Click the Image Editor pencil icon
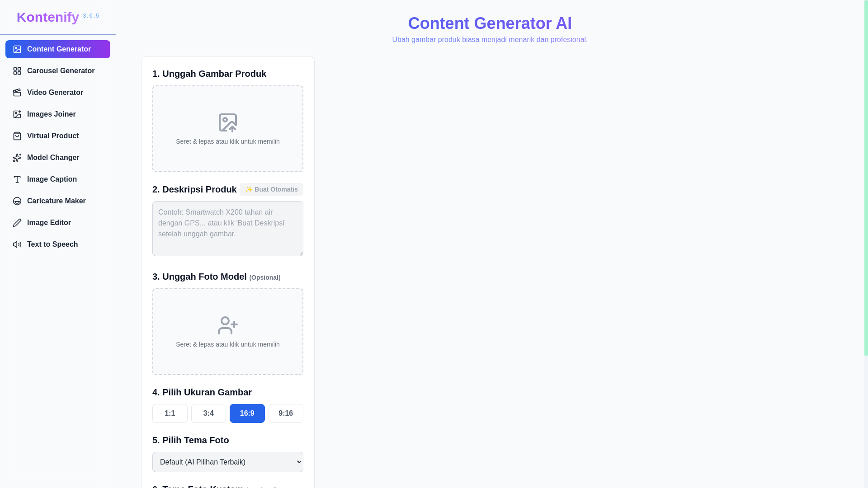The width and height of the screenshot is (868, 488). click(x=17, y=223)
